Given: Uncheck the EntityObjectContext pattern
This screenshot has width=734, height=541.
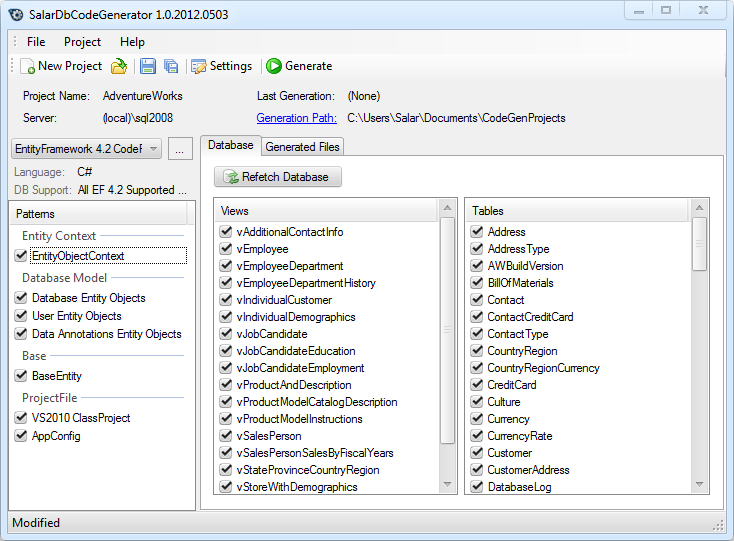Looking at the screenshot, I should [x=21, y=256].
